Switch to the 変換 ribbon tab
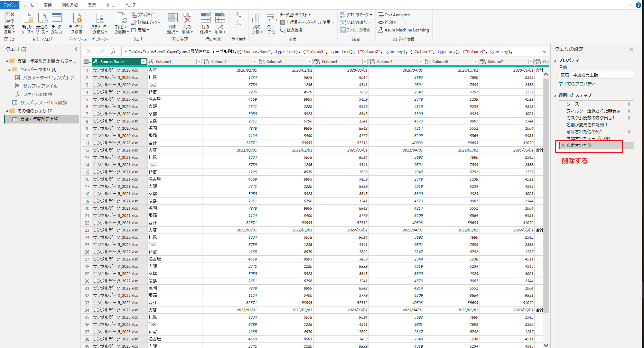The height and width of the screenshot is (348, 644). [47, 5]
